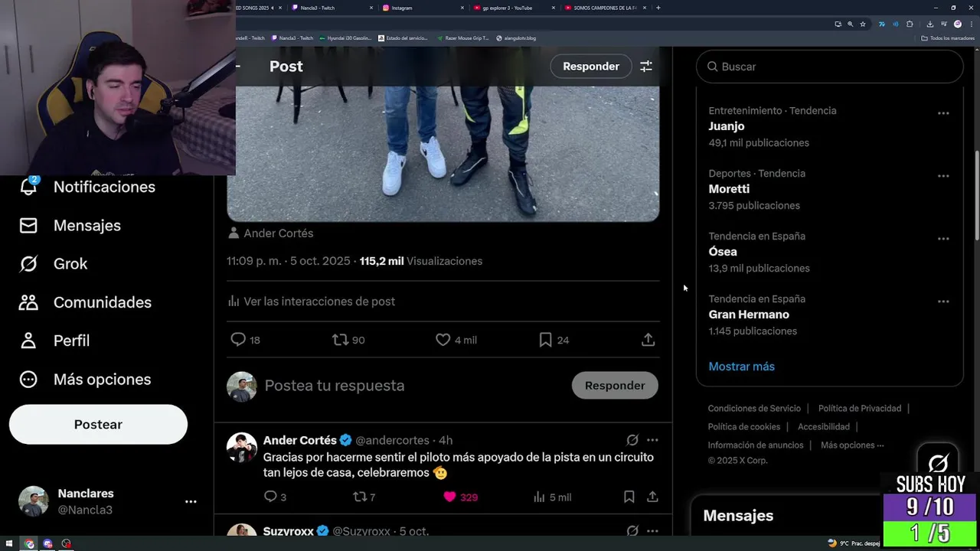Open Grok action on Ander Cortés reply

pyautogui.click(x=632, y=440)
